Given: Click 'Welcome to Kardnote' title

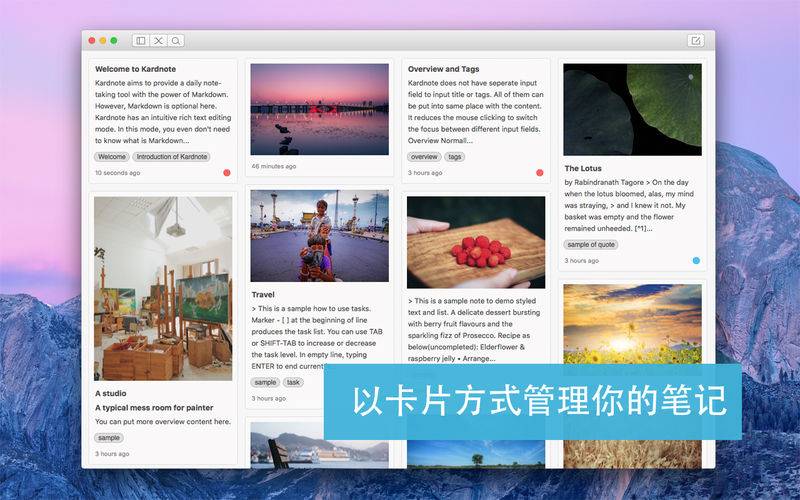Looking at the screenshot, I should pos(135,69).
